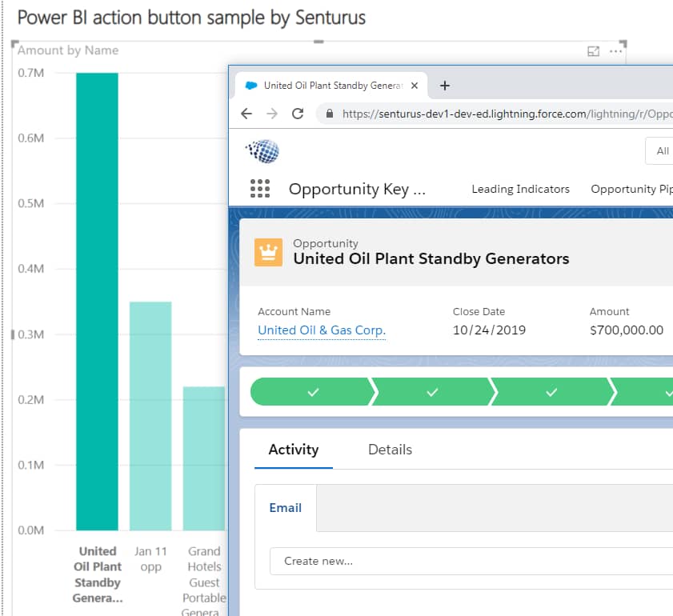
Task: Open the Salesforce App Launcher grid
Action: pos(260,189)
